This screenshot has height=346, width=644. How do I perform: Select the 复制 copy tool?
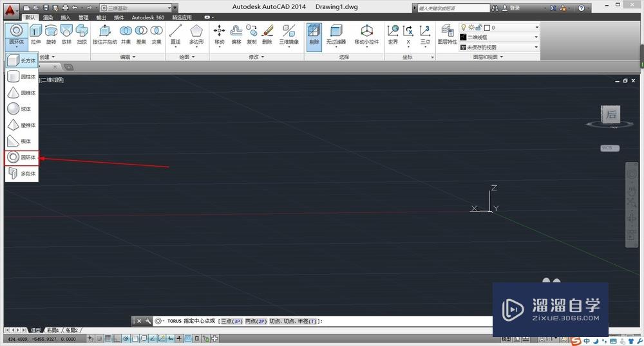pos(252,35)
